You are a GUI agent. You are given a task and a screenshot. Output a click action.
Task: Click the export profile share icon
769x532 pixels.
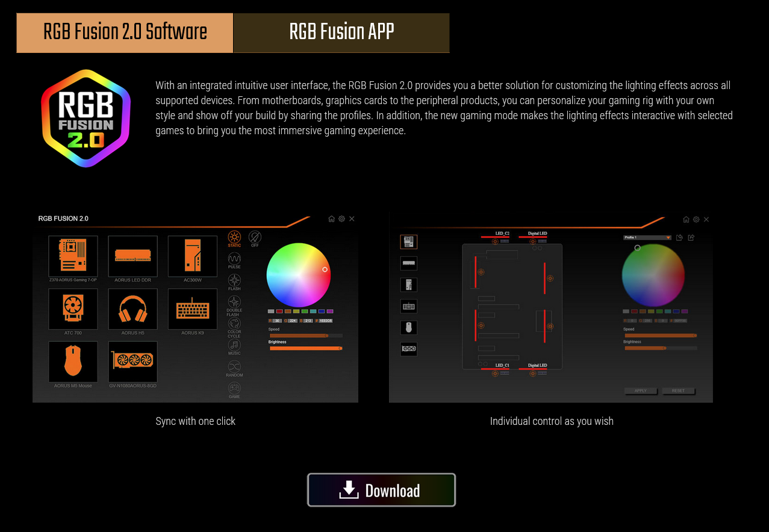691,238
